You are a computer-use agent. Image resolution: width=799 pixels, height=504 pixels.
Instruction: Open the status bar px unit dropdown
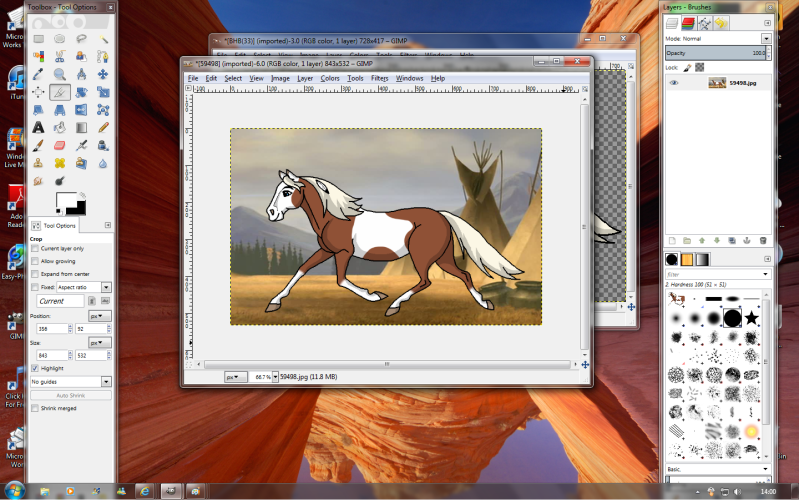235,377
